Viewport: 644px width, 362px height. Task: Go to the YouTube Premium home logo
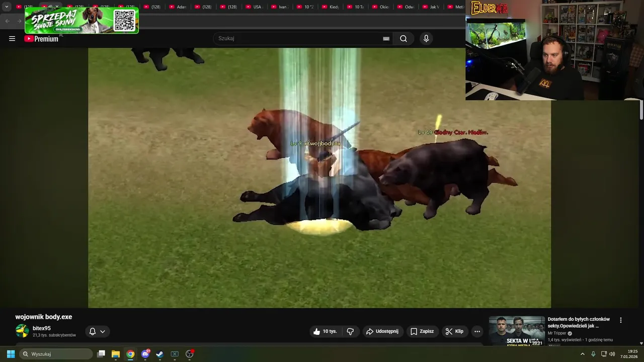click(x=41, y=39)
